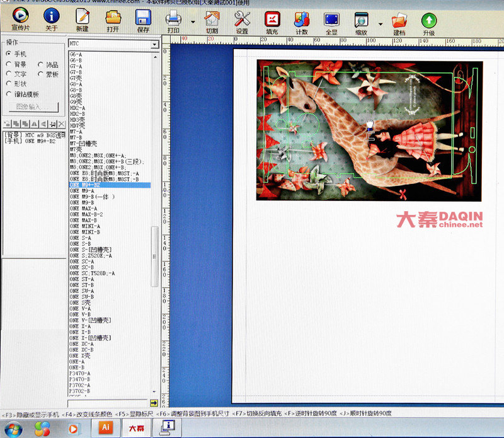Open Adobe Illustrator from taskbar

[105, 427]
